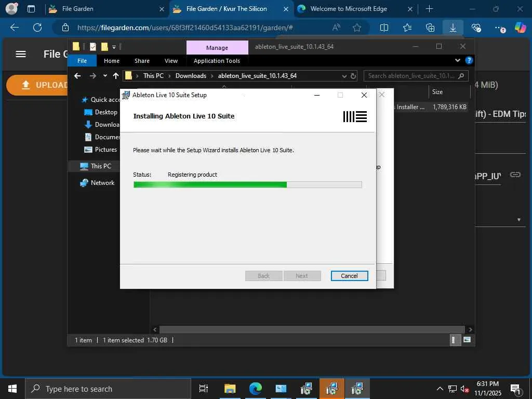Open File Explorer from taskbar
Image resolution: width=532 pixels, height=399 pixels.
tap(230, 389)
